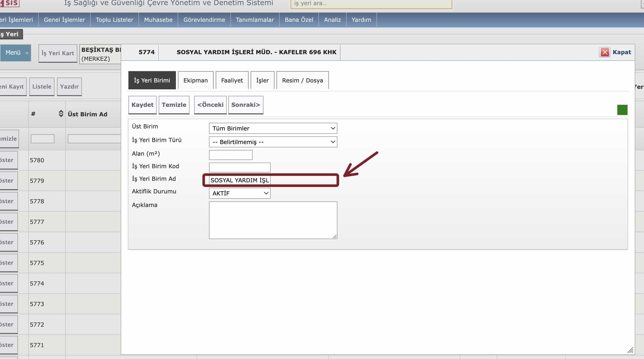
Task: Open İş Yeri Birim Türü dropdown
Action: (x=273, y=142)
